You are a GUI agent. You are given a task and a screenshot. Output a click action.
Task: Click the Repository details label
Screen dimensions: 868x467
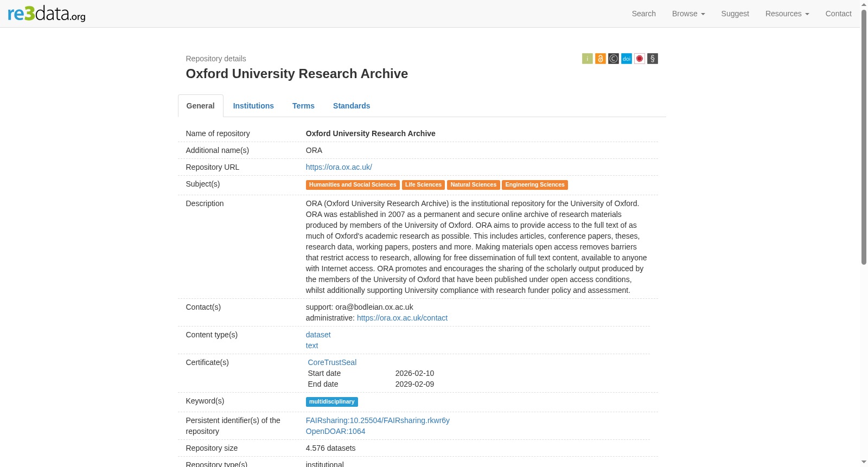click(x=216, y=59)
